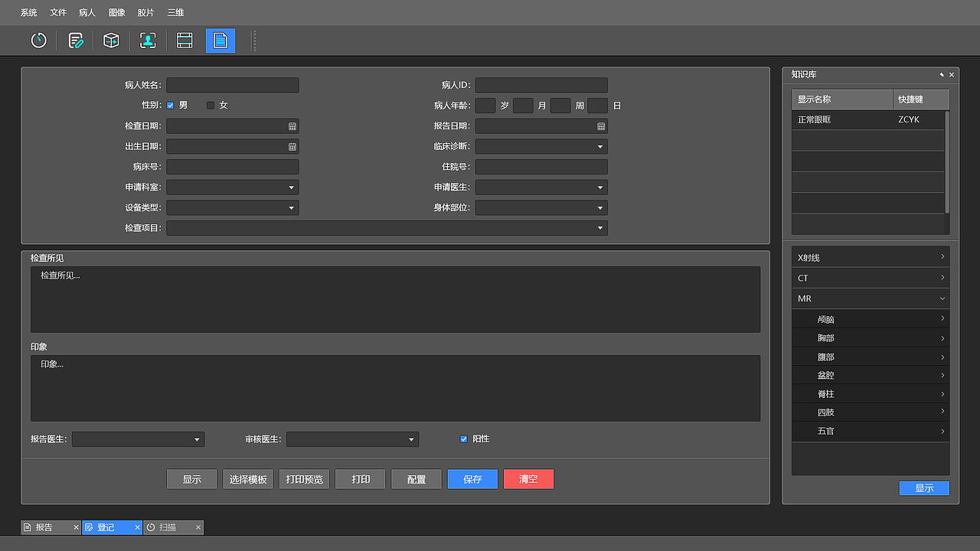Open the 临床诊断 dropdown
The height and width of the screenshot is (551, 980).
[x=541, y=146]
